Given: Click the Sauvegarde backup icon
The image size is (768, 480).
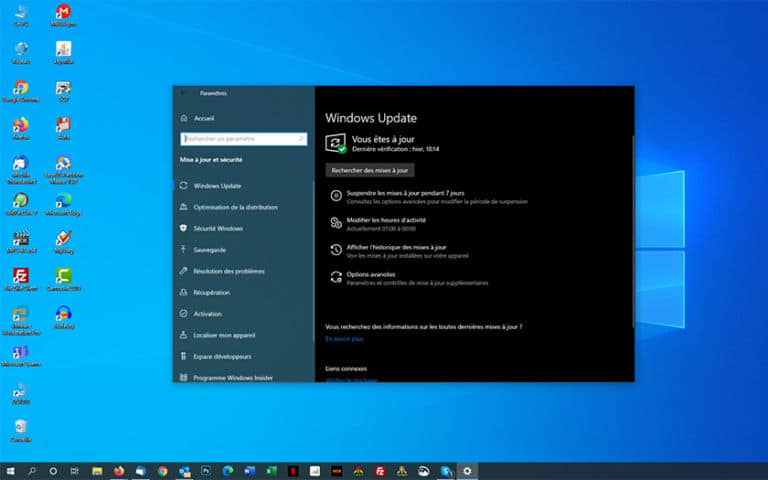Looking at the screenshot, I should (183, 250).
